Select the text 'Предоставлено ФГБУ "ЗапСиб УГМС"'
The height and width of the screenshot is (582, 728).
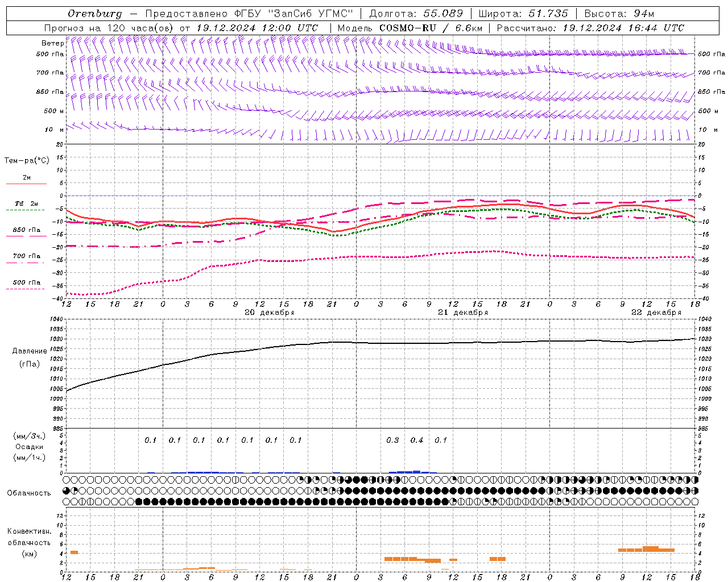249,14
